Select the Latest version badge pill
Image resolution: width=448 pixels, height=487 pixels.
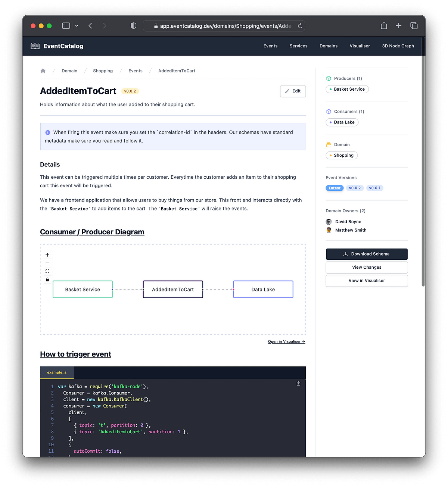(x=334, y=188)
